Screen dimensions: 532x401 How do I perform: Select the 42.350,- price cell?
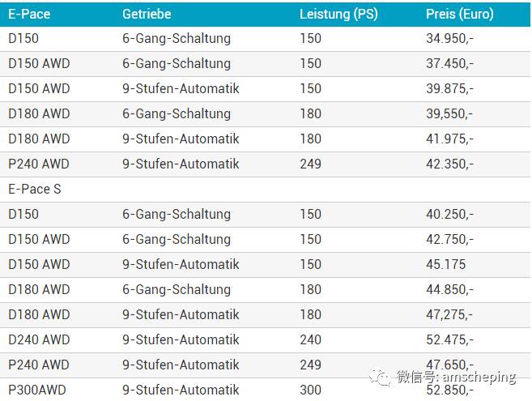449,164
